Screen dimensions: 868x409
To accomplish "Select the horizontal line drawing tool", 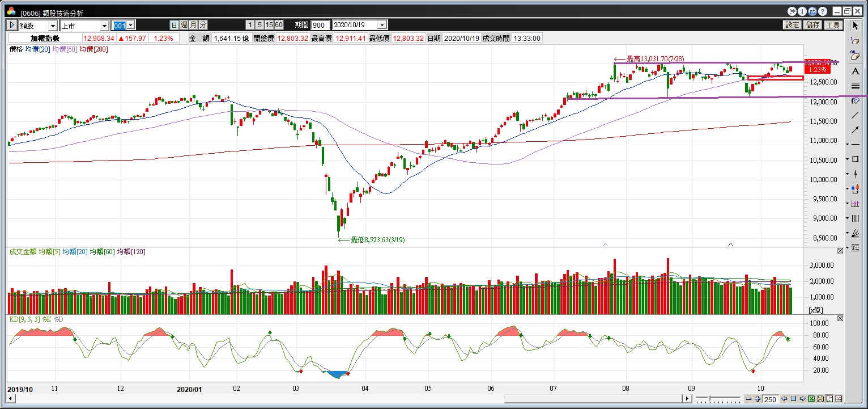I will click(856, 144).
